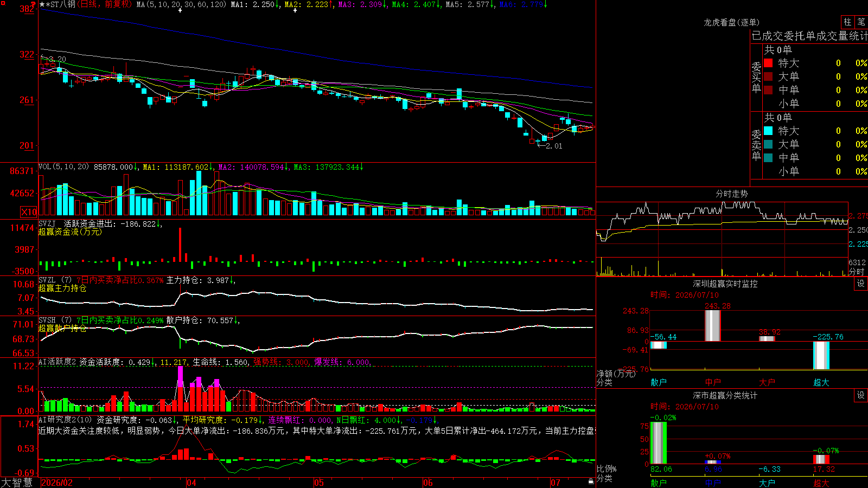Click the teal 大单 sell order swatch
Screen dimensions: 868x488
click(x=768, y=144)
